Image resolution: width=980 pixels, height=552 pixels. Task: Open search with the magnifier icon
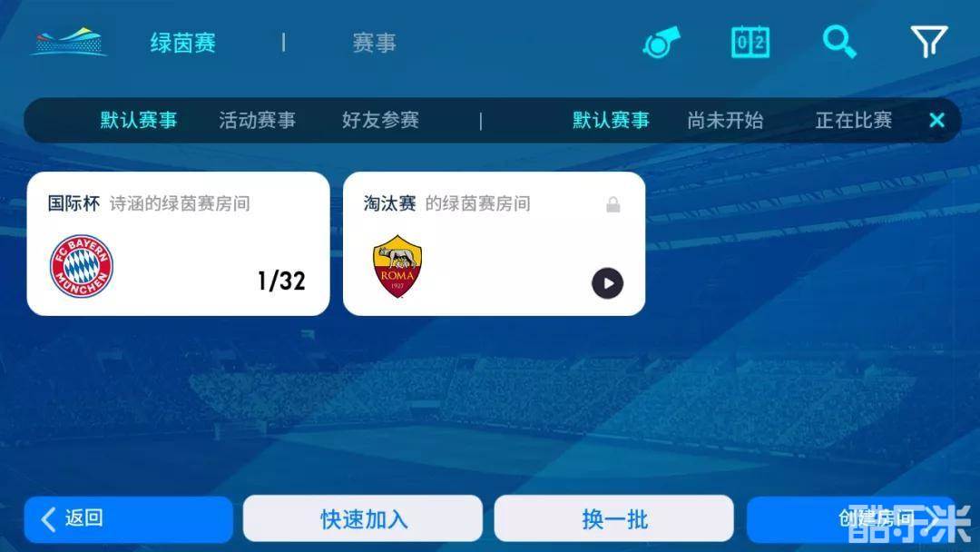(x=838, y=42)
